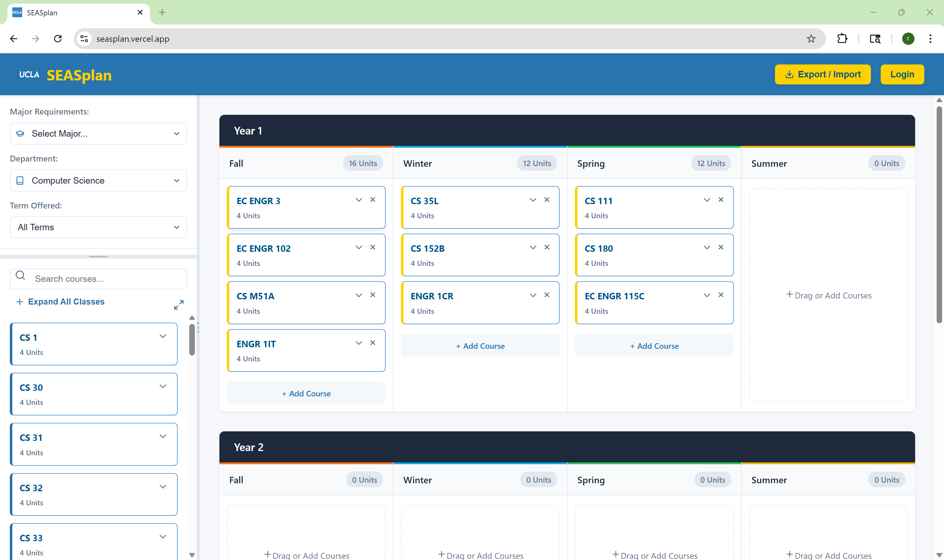Screen dimensions: 944x560
Task: Open the Select Major dropdown
Action: click(x=98, y=134)
